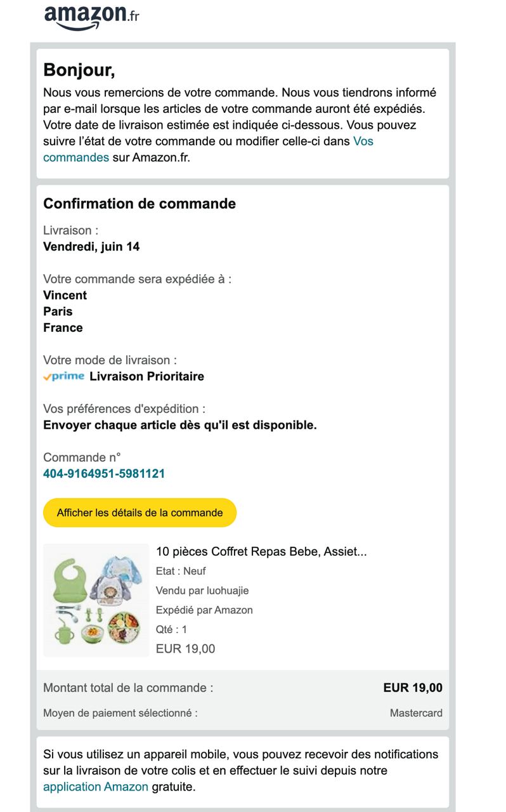
Task: Click the Etat : Neuf condition line
Action: pos(181,571)
